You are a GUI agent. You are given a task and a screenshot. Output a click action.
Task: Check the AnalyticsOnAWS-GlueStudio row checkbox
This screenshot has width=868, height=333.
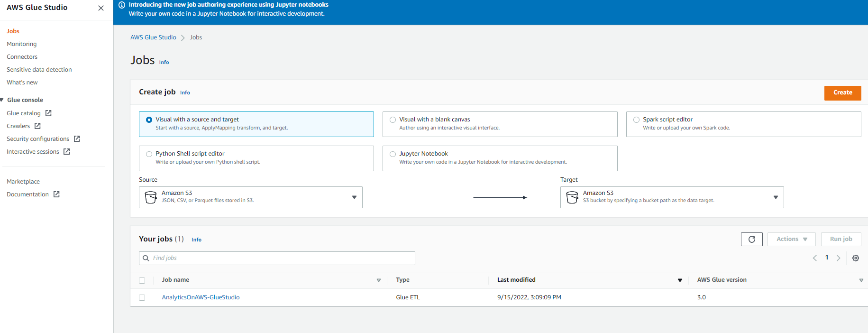coord(142,297)
